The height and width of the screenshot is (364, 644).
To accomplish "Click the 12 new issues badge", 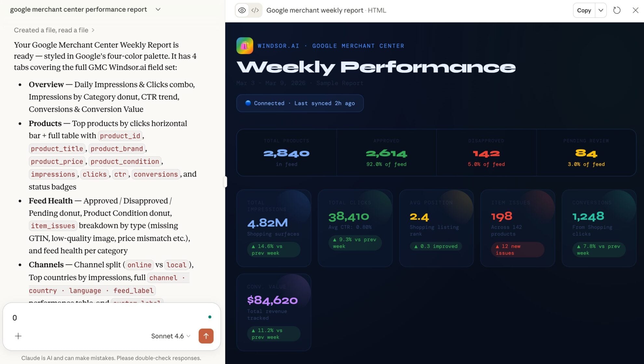I will point(517,250).
